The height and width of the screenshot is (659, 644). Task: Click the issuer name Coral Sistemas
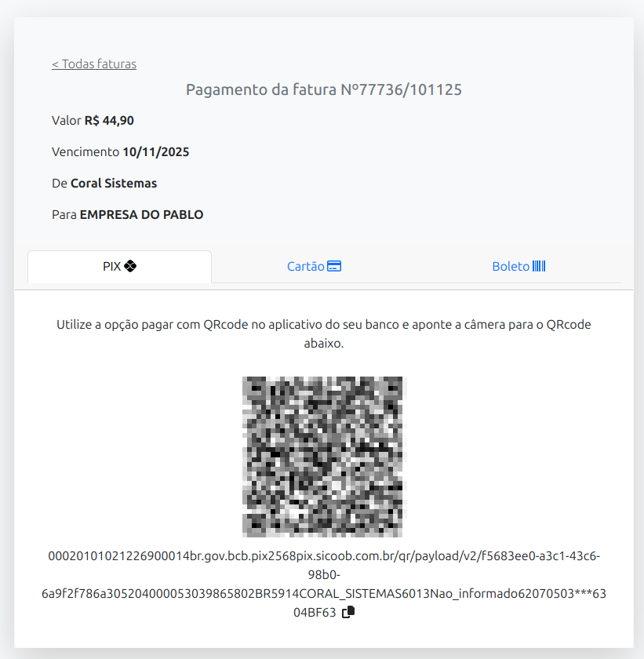(114, 184)
